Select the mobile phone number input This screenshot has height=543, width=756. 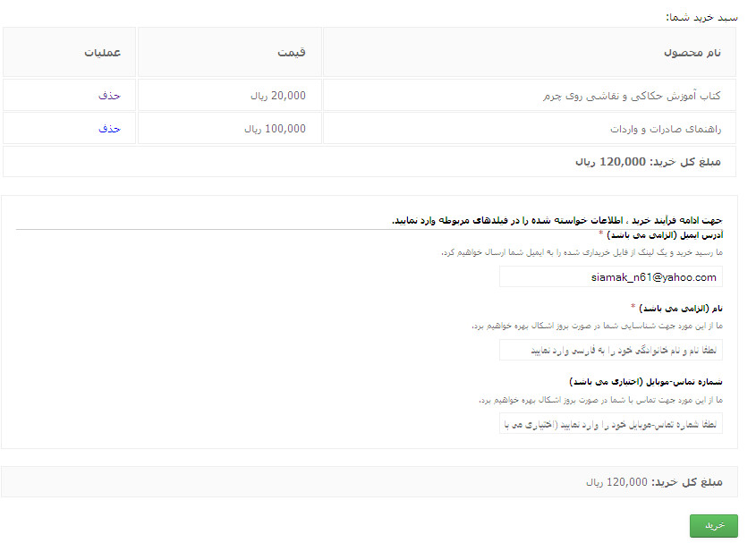[610, 423]
